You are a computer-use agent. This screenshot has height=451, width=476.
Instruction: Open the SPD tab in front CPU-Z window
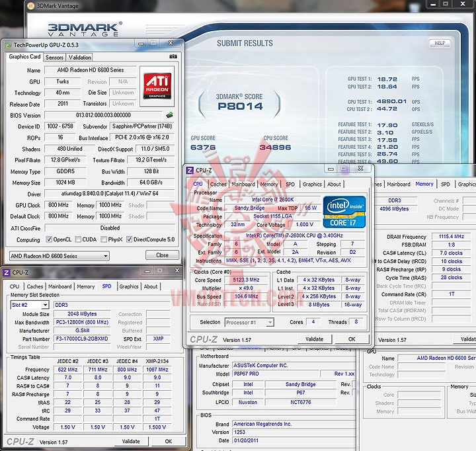[x=290, y=184]
